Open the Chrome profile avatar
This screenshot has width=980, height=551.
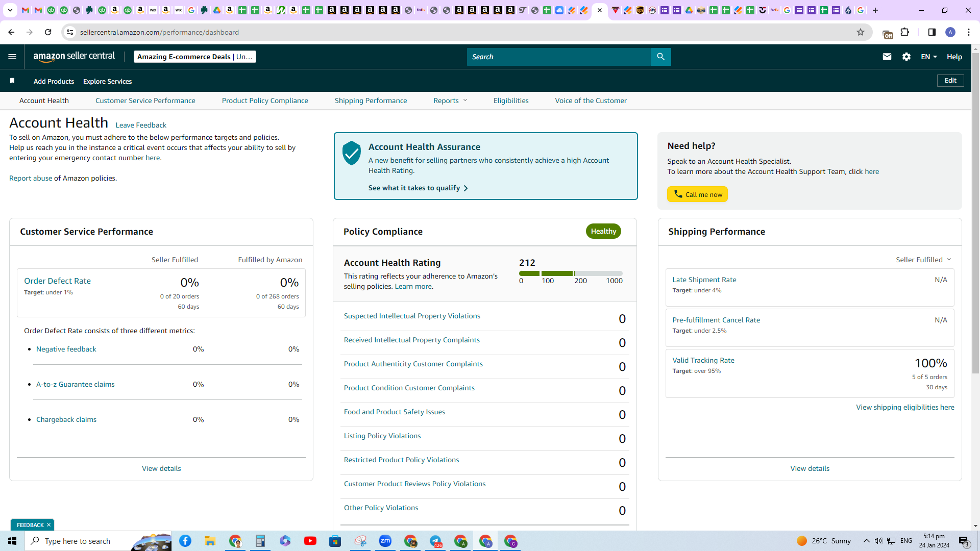coord(950,32)
